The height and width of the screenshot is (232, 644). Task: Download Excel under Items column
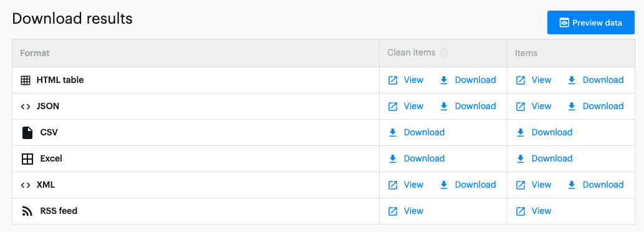(544, 158)
